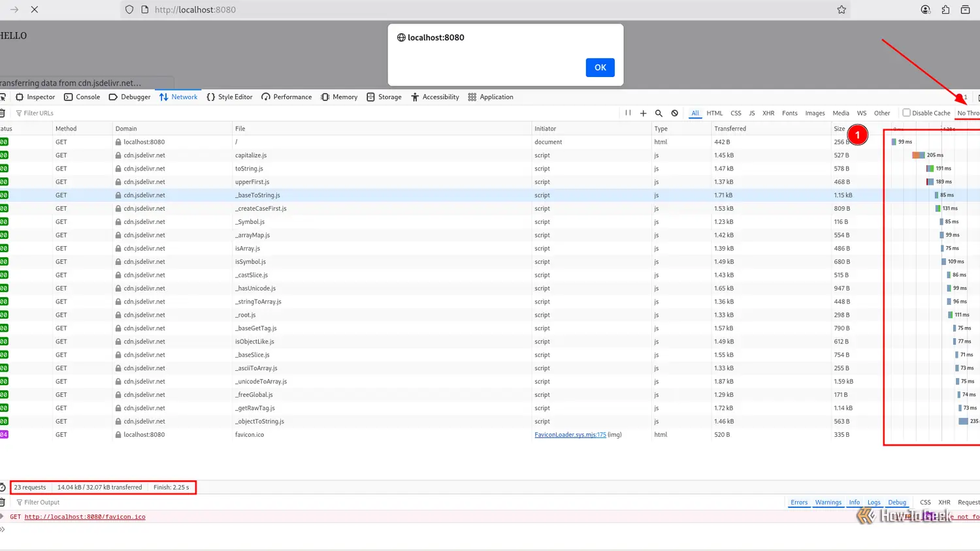Click the plus icon for request blocking
The height and width of the screenshot is (551, 980).
click(x=643, y=113)
